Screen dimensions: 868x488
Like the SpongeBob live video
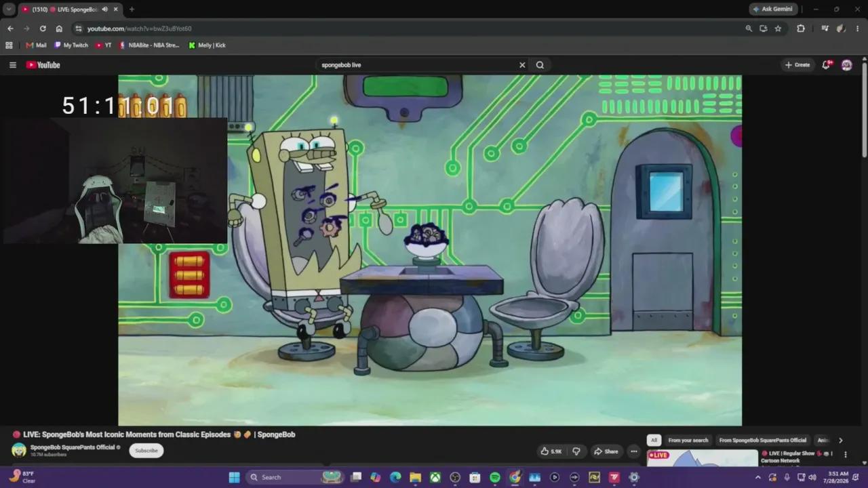(x=551, y=451)
